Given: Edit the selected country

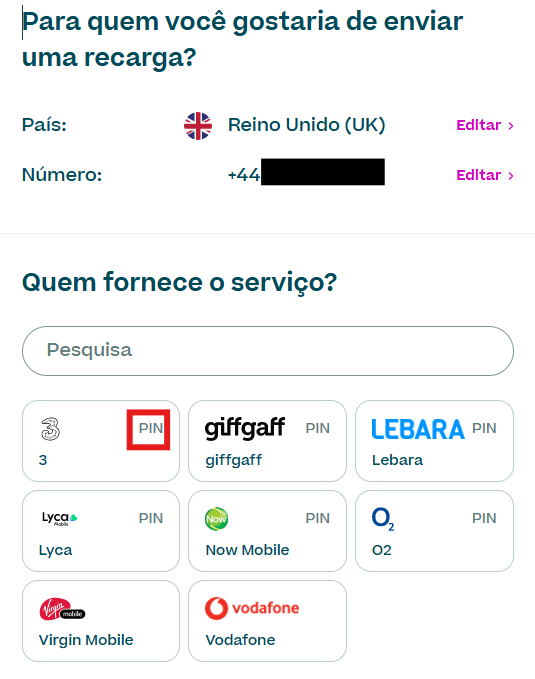Looking at the screenshot, I should pyautogui.click(x=478, y=125).
